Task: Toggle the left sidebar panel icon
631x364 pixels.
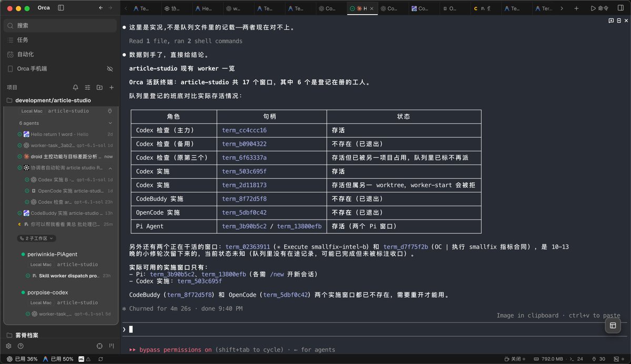Action: [61, 8]
